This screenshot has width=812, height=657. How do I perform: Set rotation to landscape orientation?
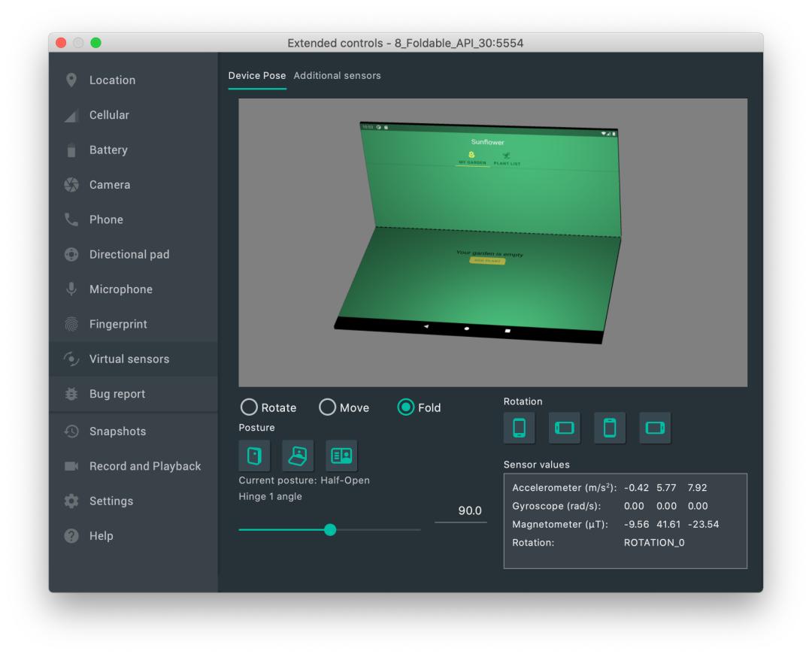pyautogui.click(x=564, y=428)
